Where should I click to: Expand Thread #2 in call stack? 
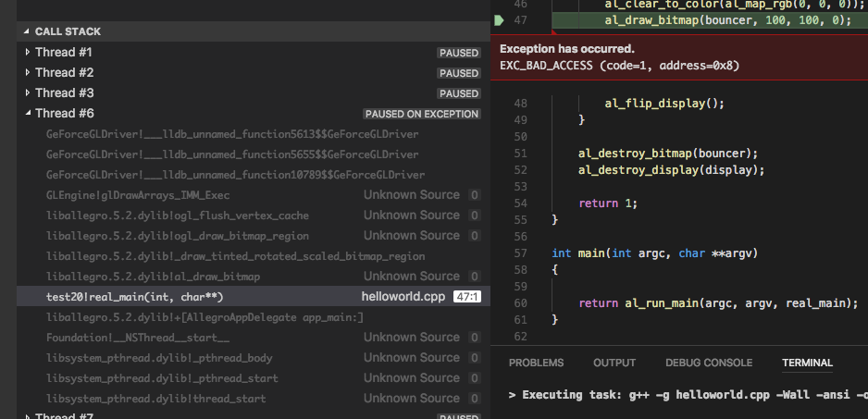(x=28, y=72)
